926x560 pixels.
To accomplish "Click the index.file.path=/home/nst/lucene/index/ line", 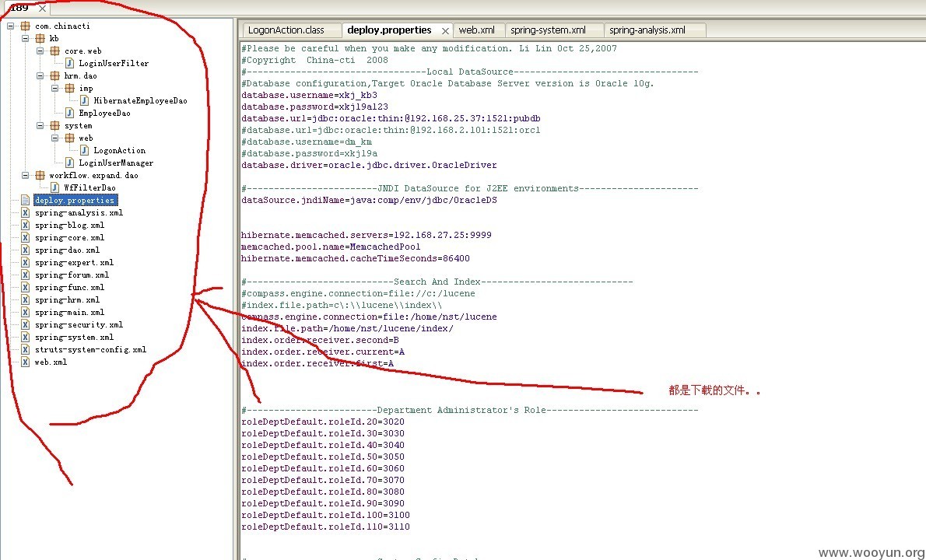I will pos(347,329).
